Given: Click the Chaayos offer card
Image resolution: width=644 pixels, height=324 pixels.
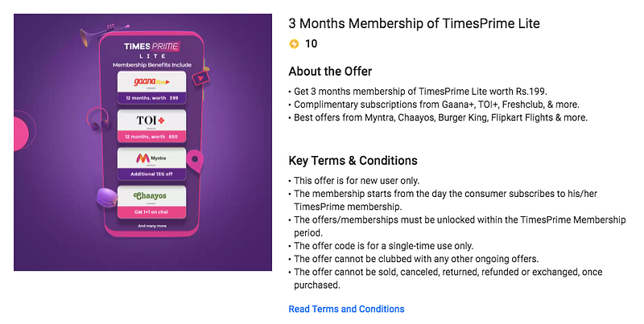Looking at the screenshot, I should (151, 202).
